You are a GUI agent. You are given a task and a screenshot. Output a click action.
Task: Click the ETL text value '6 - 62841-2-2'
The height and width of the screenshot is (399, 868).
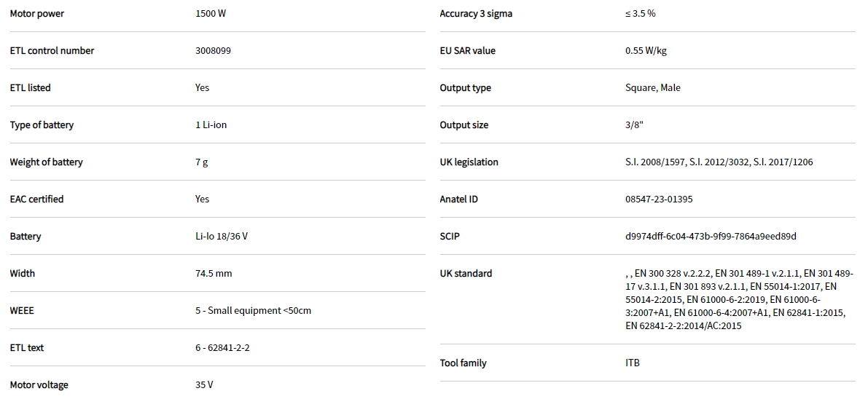tap(222, 348)
